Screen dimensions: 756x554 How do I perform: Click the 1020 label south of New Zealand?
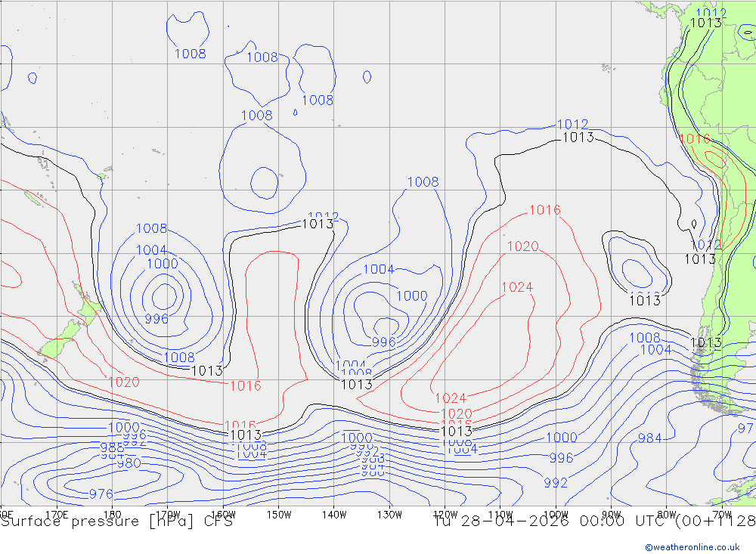point(124,382)
